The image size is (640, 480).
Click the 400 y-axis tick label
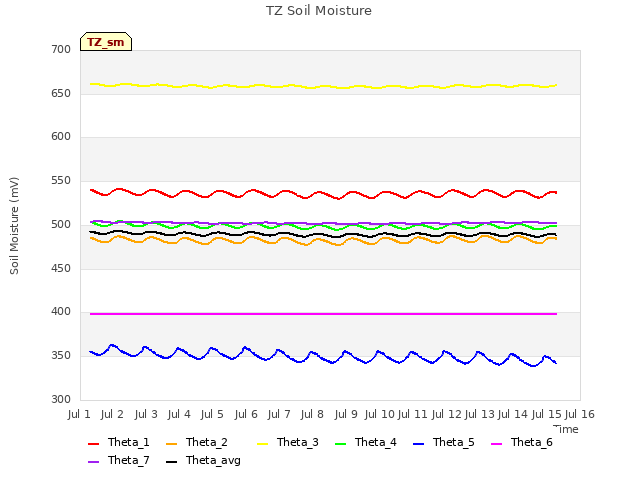coord(61,312)
